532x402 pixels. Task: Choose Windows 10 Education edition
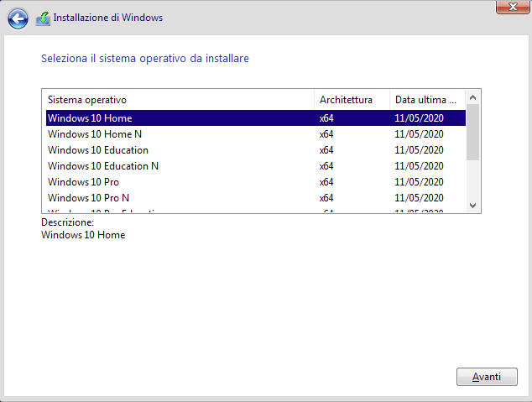tap(256, 150)
